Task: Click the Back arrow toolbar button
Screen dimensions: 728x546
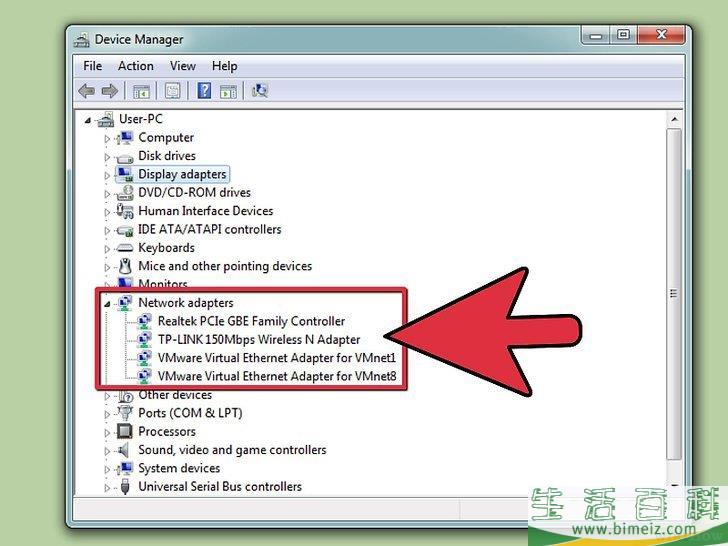Action: tap(87, 91)
